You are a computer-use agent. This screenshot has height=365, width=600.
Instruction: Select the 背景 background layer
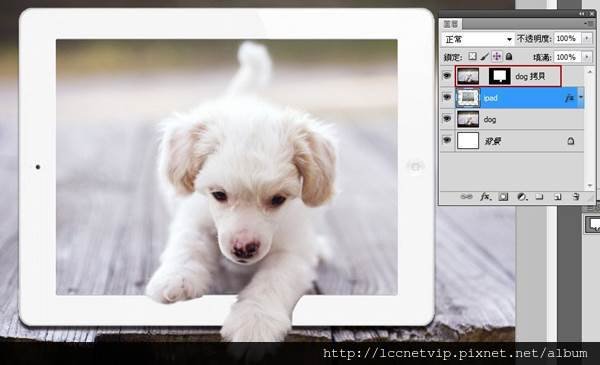click(512, 141)
